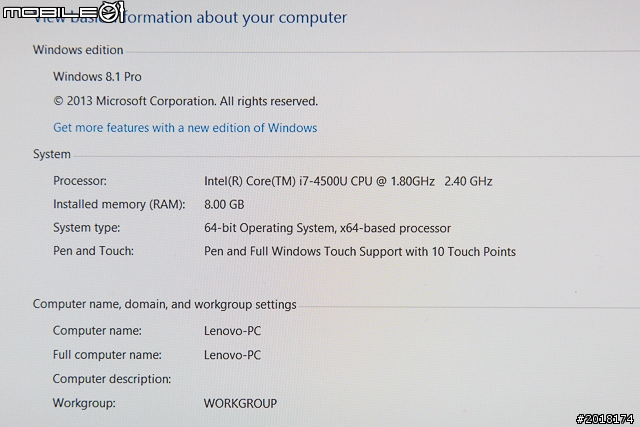Click the 'Computer name:' label
Screen dimensions: 640x427
[97, 330]
